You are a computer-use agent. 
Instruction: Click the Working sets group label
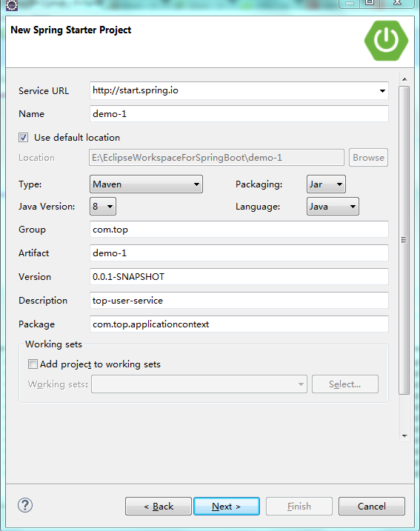[x=54, y=344]
